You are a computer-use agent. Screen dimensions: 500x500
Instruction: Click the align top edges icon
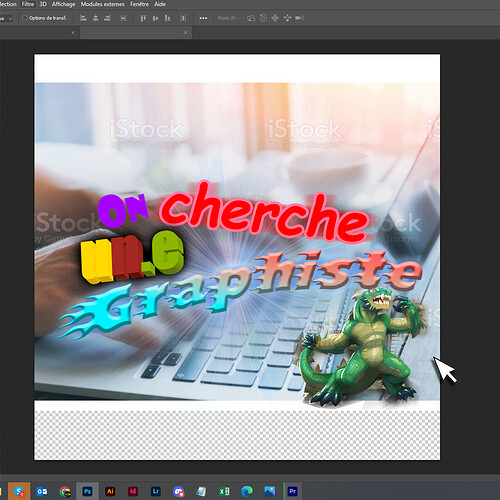pos(143,18)
